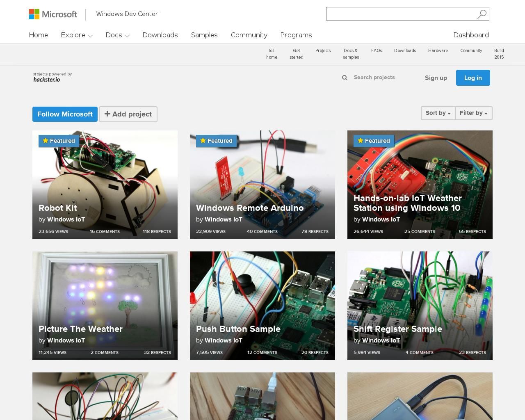
Task: Open the Picture The Weather project title
Action: (x=80, y=329)
